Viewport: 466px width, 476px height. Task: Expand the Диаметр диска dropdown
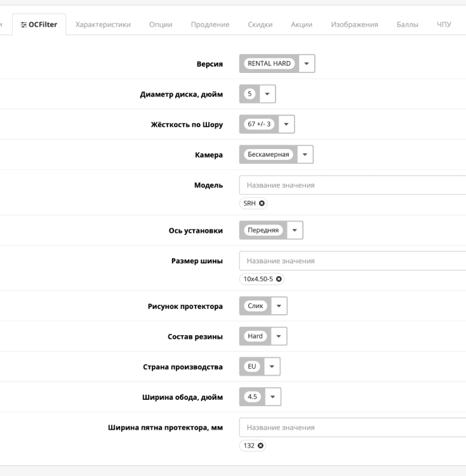[x=267, y=94]
